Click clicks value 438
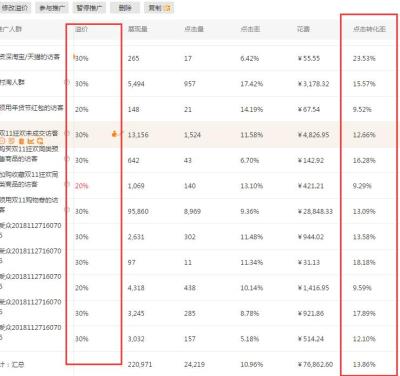This screenshot has height=376, width=400. click(x=190, y=288)
